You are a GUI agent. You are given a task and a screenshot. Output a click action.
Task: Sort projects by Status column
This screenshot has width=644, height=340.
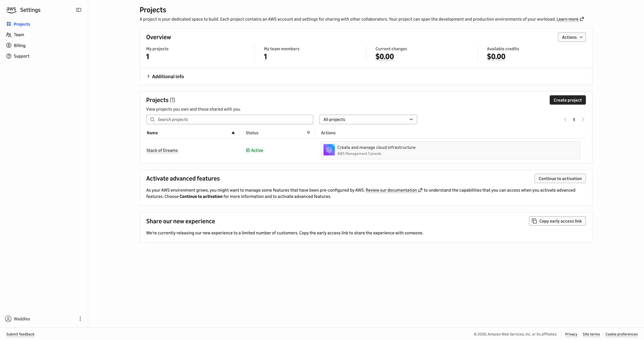coord(278,133)
